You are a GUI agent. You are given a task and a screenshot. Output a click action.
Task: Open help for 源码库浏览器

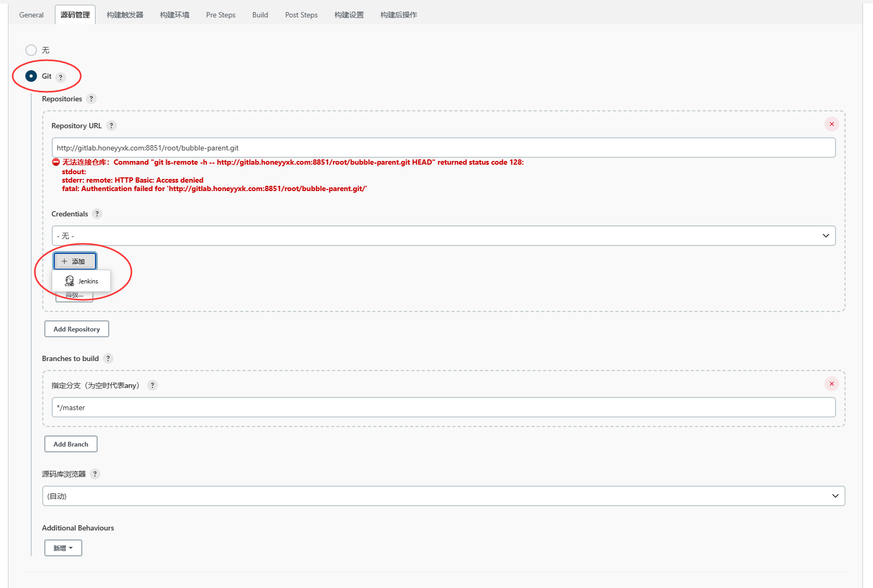(95, 474)
